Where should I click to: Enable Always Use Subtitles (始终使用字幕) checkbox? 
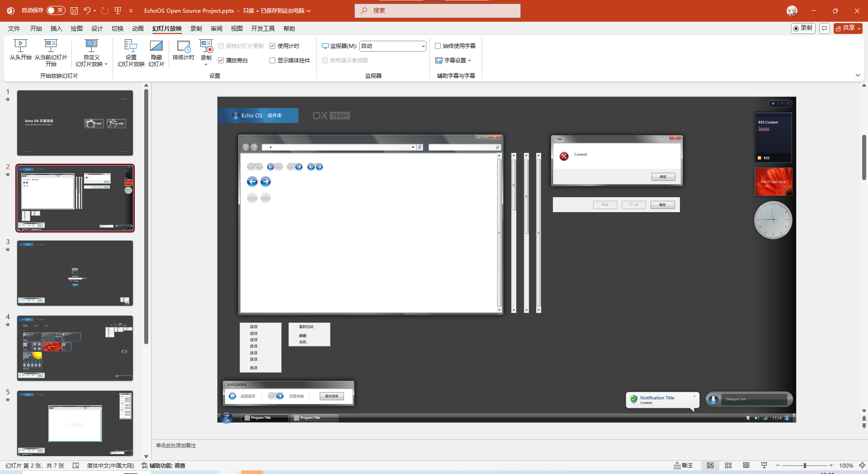[438, 46]
